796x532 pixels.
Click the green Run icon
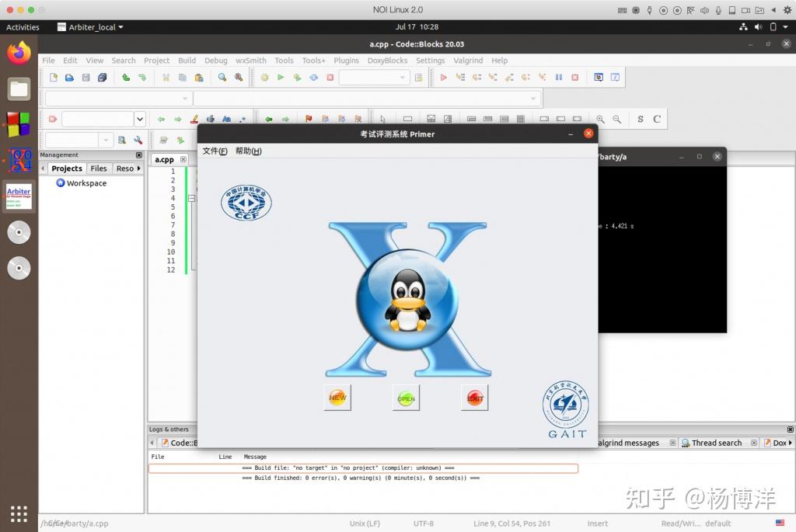click(281, 77)
